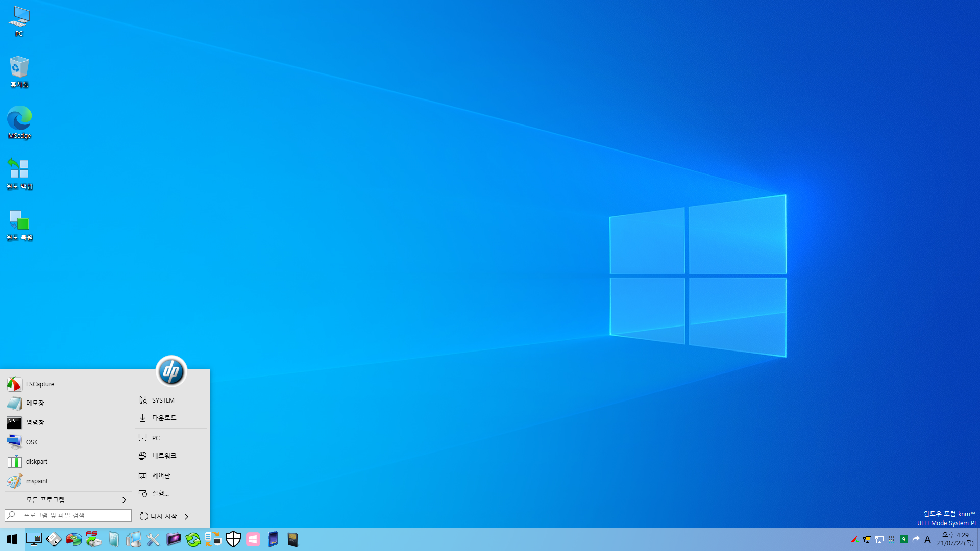Click the computer monitor tool on taskbar
This screenshot has width=980, height=551.
pyautogui.click(x=133, y=539)
